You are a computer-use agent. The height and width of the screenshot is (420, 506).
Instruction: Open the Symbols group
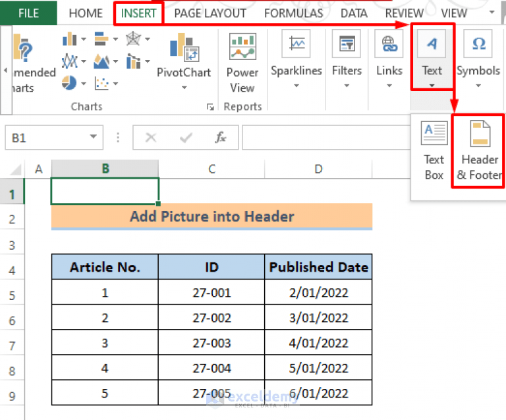click(478, 58)
